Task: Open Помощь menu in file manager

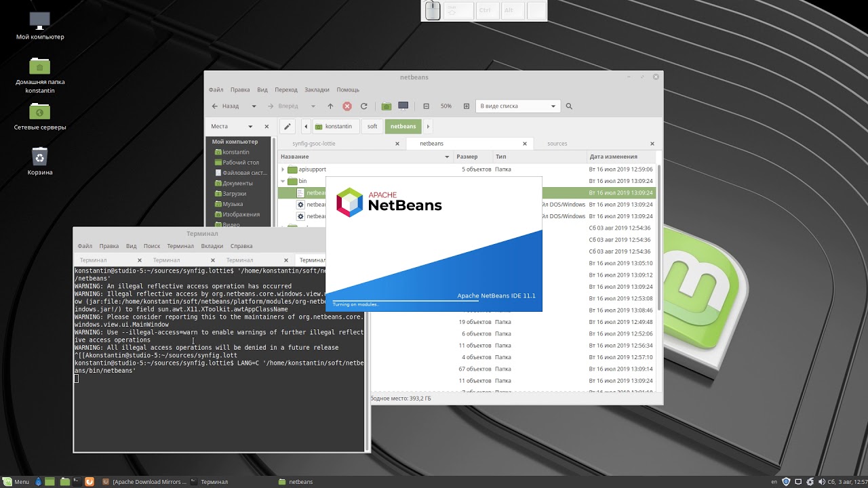Action: [x=348, y=89]
